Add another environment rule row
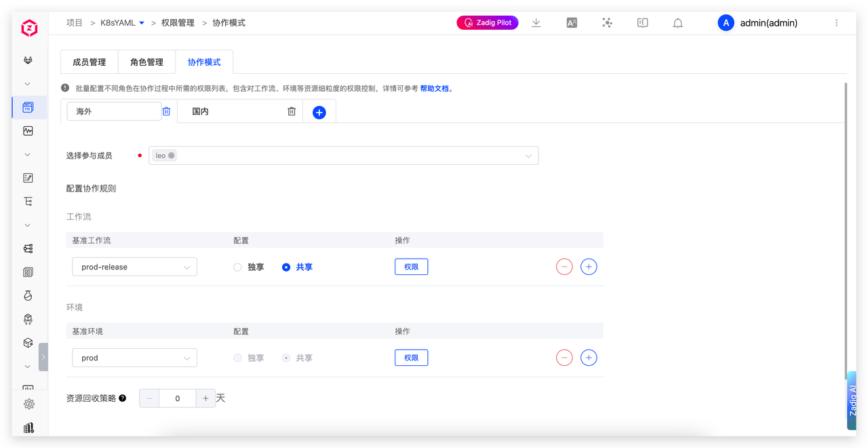 (x=589, y=358)
